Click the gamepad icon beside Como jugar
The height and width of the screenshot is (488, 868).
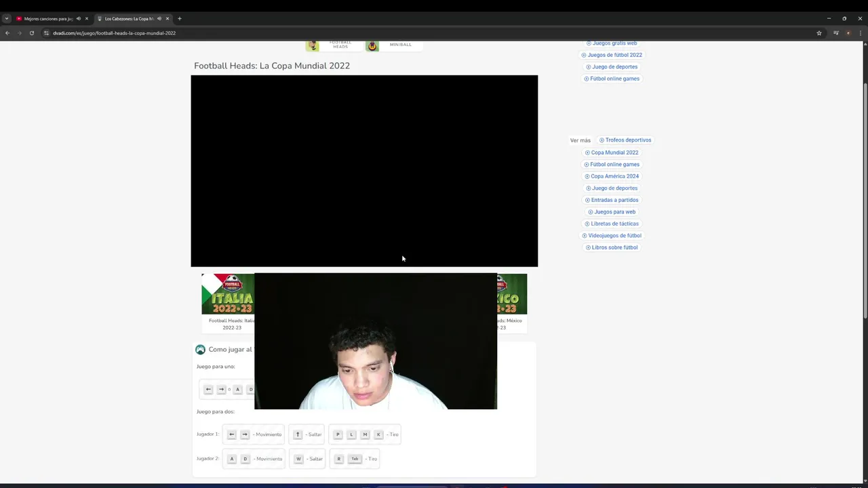click(x=200, y=350)
